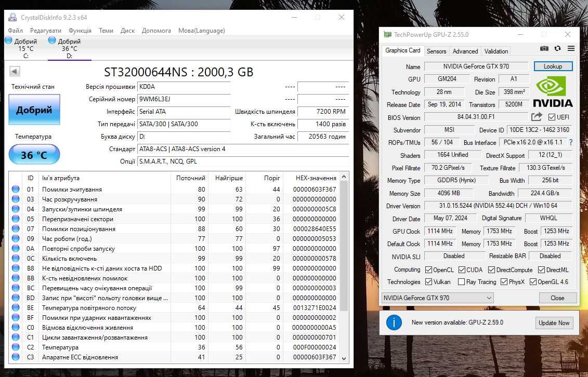Click status orb of attribute 01 row

[x=16, y=189]
